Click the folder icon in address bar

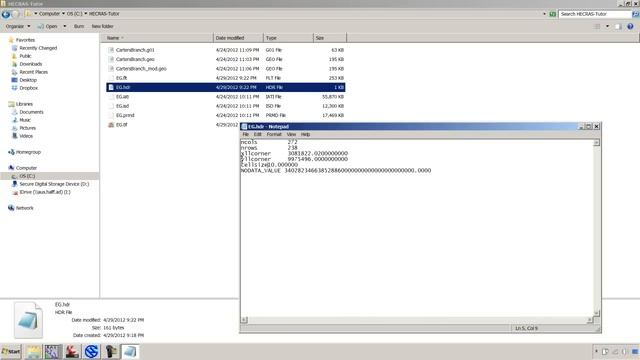pyautogui.click(x=28, y=14)
